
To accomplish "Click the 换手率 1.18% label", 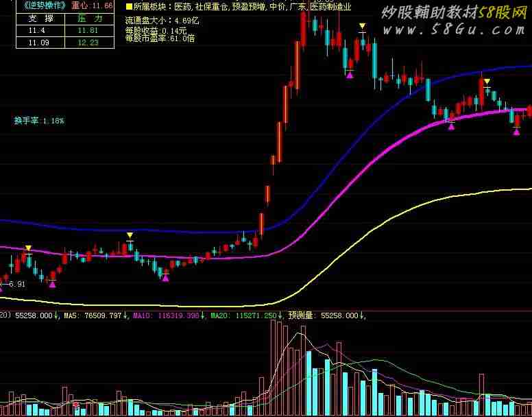I will click(x=39, y=121).
